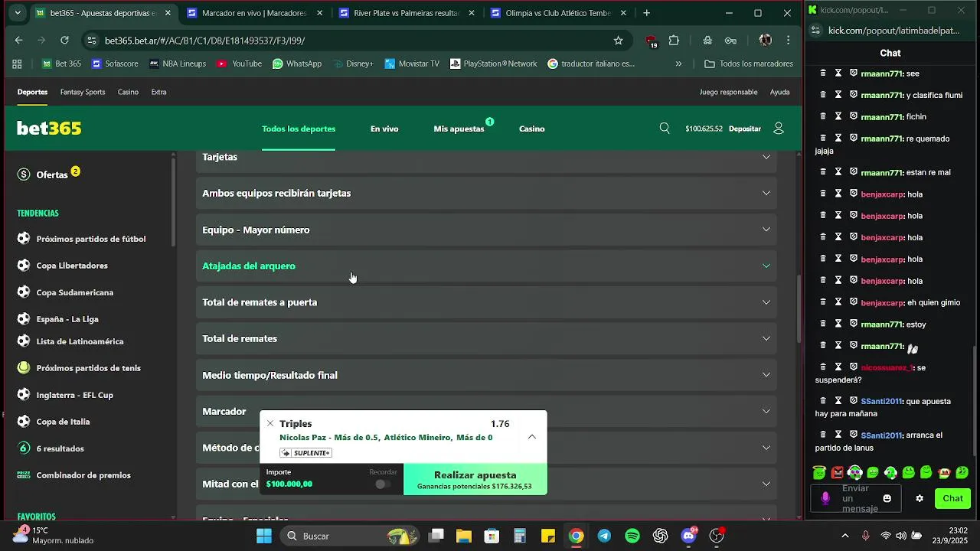
Task: Open File Explorer from the taskbar
Action: tap(463, 536)
